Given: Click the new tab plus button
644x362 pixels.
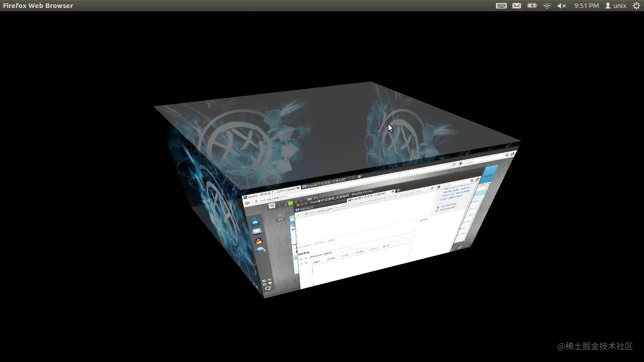Looking at the screenshot, I should click(x=359, y=176).
